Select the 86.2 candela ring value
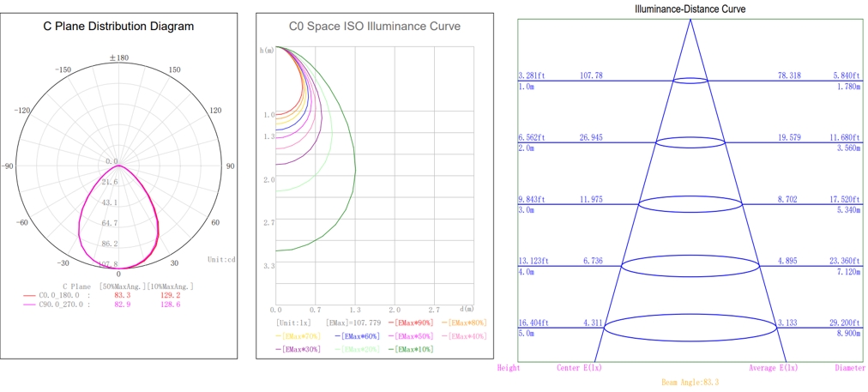Screen dimensions: 868x392 point(109,244)
